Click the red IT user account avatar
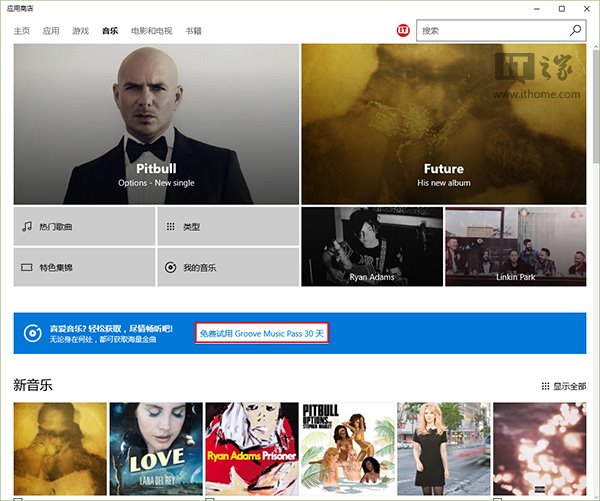600x501 pixels. pyautogui.click(x=403, y=30)
